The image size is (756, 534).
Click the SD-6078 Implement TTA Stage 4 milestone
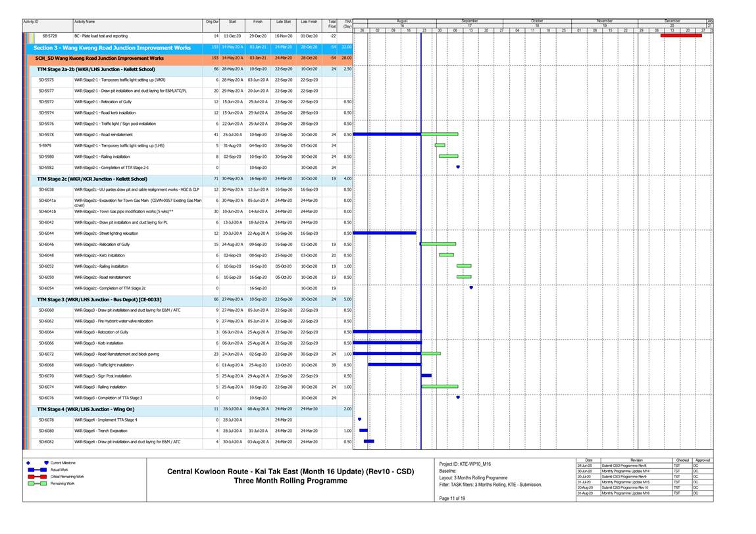coord(359,419)
